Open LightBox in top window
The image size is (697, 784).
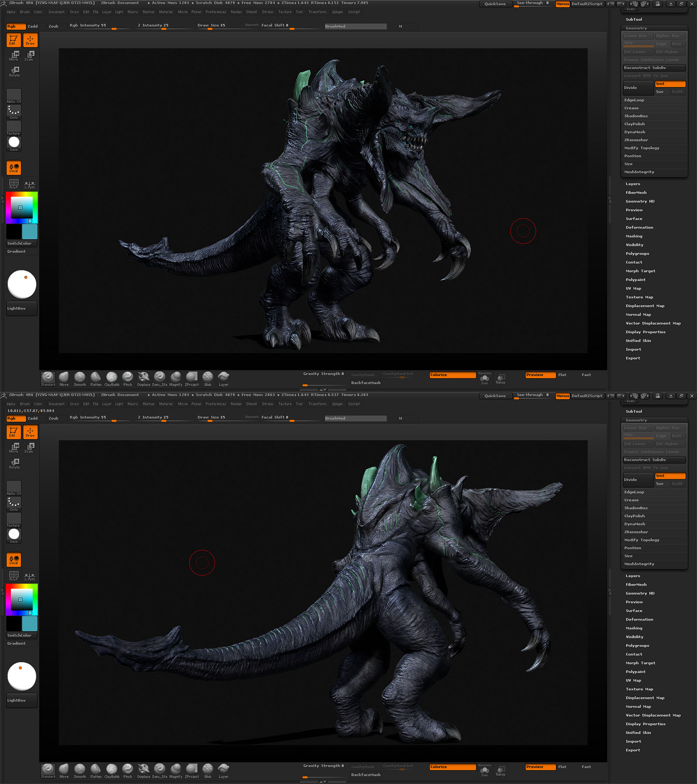(22, 309)
